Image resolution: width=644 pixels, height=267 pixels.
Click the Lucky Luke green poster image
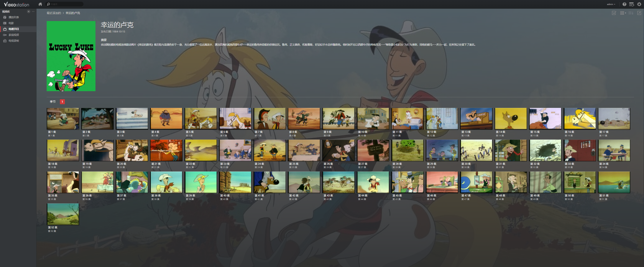[x=71, y=56]
